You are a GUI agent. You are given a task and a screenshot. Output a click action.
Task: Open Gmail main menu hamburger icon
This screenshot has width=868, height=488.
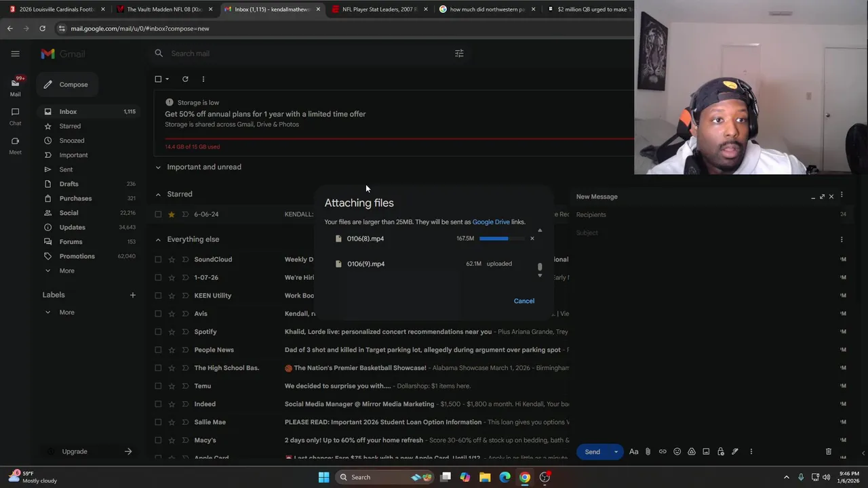[x=16, y=54]
